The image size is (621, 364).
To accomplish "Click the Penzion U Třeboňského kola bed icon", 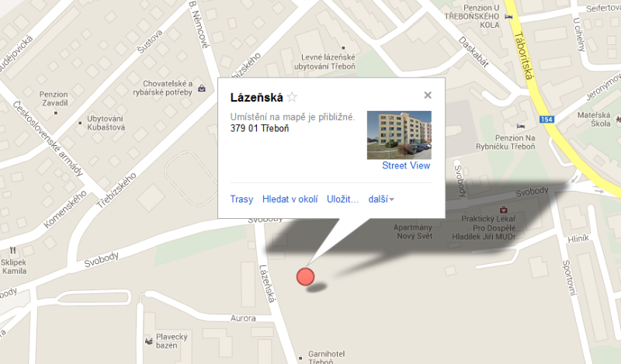I will coord(508,16).
